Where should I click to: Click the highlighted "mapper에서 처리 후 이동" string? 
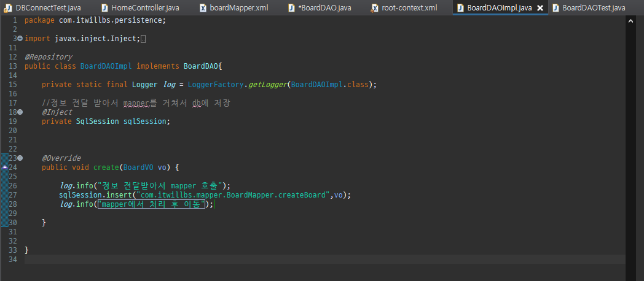(x=151, y=204)
